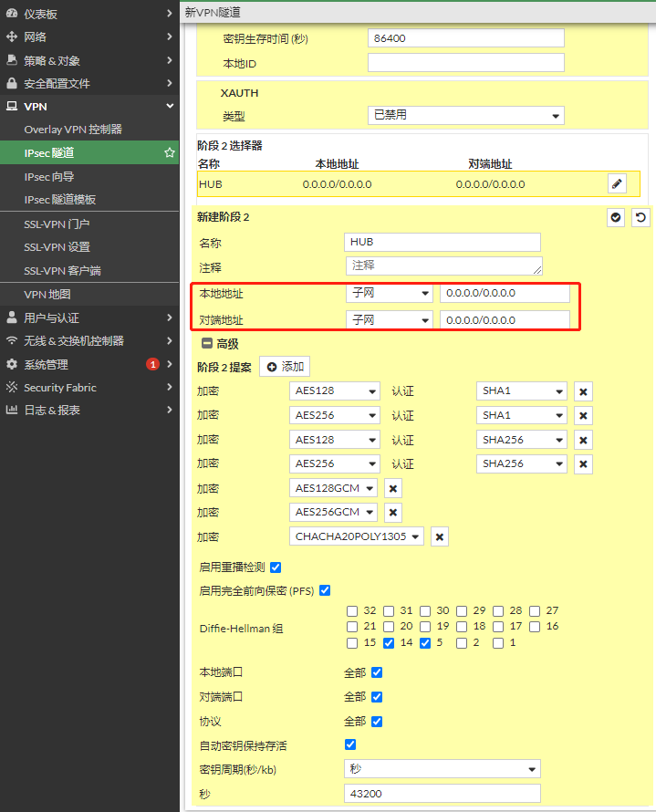Click the 对端地址 subnet input field
The image size is (656, 812).
click(x=504, y=320)
